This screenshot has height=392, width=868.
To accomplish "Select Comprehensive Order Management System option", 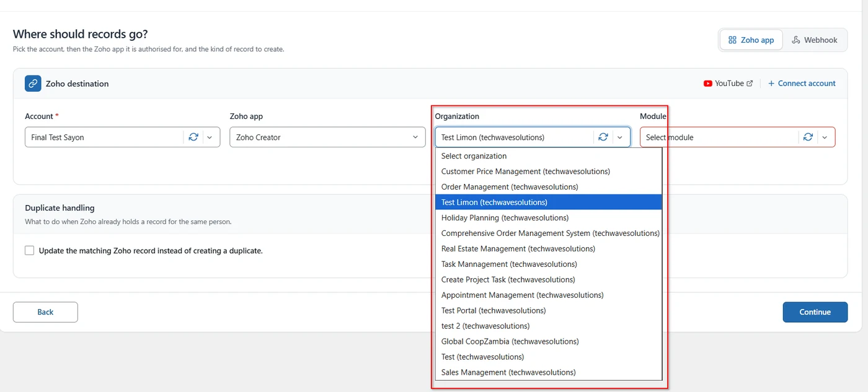I will click(x=549, y=233).
